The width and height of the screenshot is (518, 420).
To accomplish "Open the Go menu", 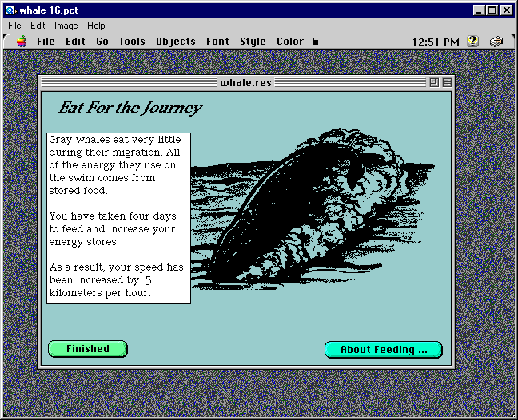I will pos(102,42).
